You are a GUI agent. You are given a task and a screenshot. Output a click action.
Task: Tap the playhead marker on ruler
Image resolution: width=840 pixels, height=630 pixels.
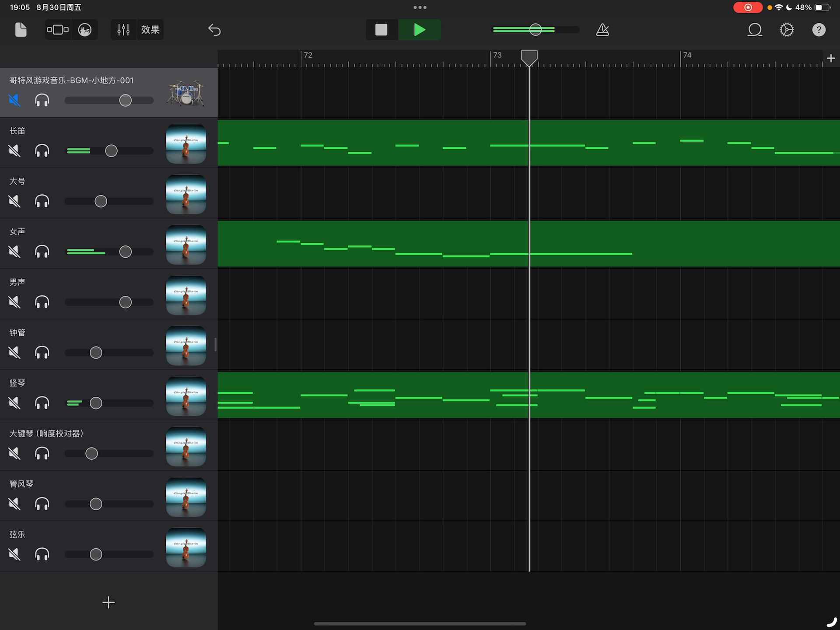pyautogui.click(x=529, y=58)
